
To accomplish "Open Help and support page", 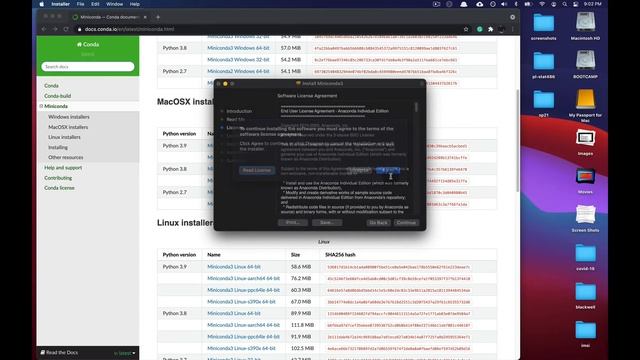I will click(63, 168).
